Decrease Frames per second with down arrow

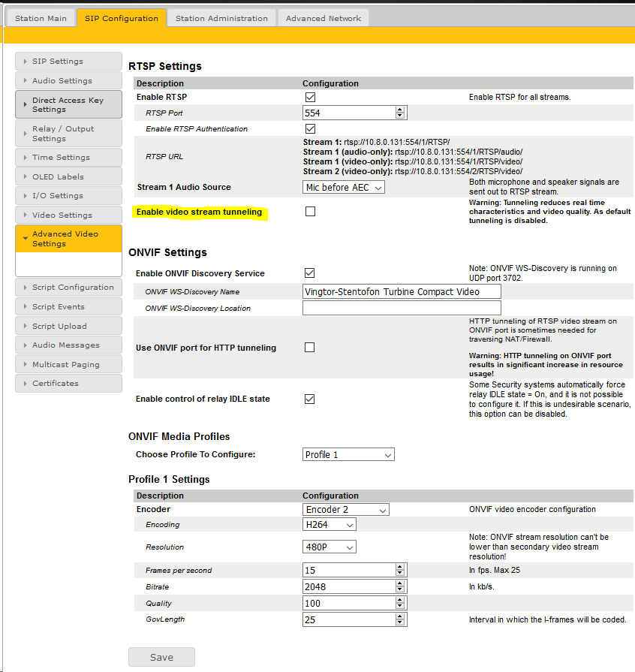click(400, 574)
